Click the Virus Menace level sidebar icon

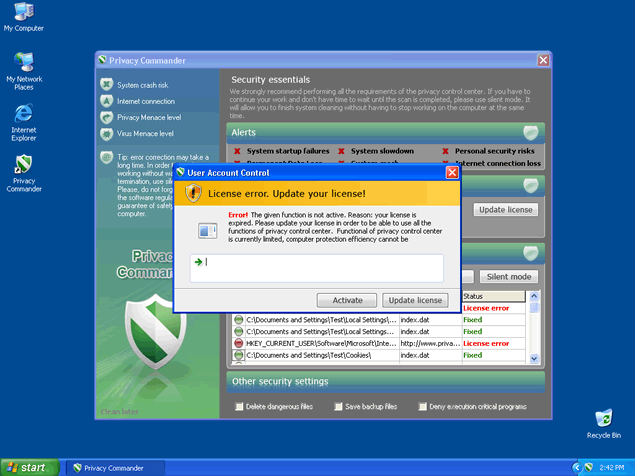click(x=106, y=132)
